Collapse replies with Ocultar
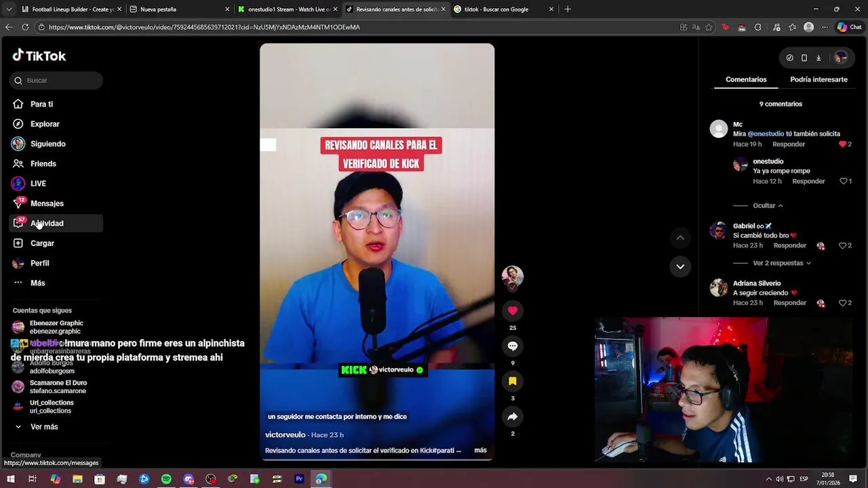Image resolution: width=868 pixels, height=488 pixels. click(768, 205)
